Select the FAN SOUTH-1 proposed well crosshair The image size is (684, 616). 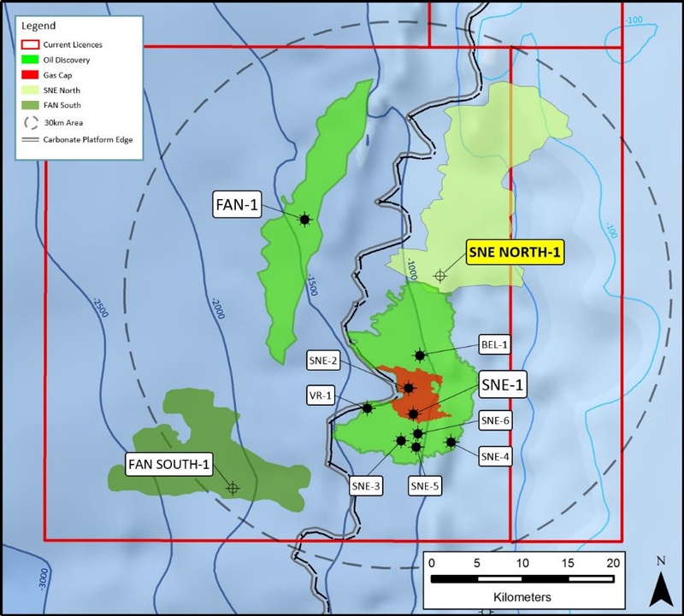(233, 488)
